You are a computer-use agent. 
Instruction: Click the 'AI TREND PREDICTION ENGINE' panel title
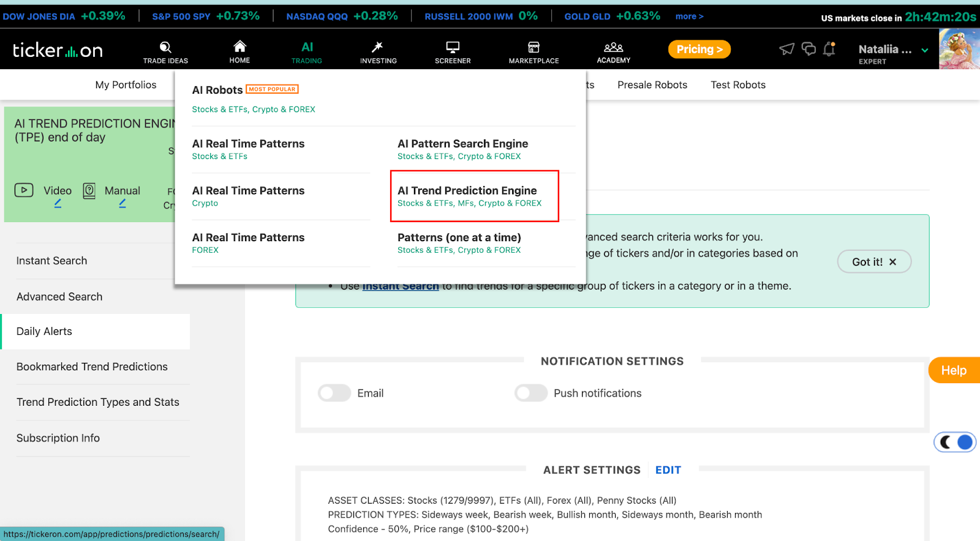pyautogui.click(x=95, y=130)
